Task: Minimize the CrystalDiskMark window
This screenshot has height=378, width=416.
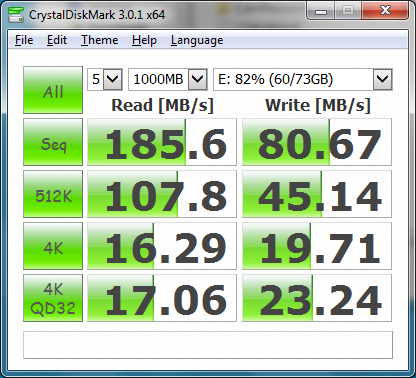Action: pos(321,11)
